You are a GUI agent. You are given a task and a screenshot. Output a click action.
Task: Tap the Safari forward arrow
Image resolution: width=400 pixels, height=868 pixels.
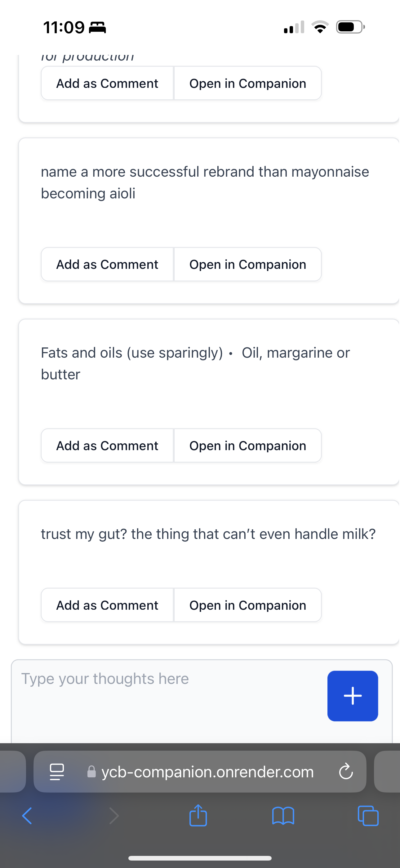[x=114, y=816]
